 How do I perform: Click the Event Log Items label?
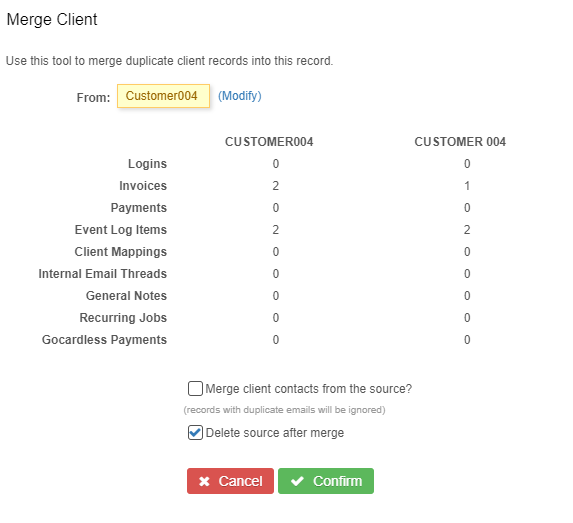point(121,230)
